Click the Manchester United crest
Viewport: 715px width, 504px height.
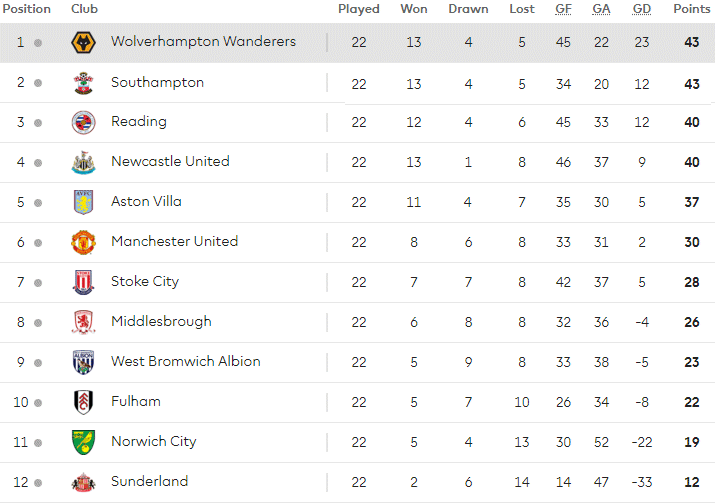click(83, 242)
